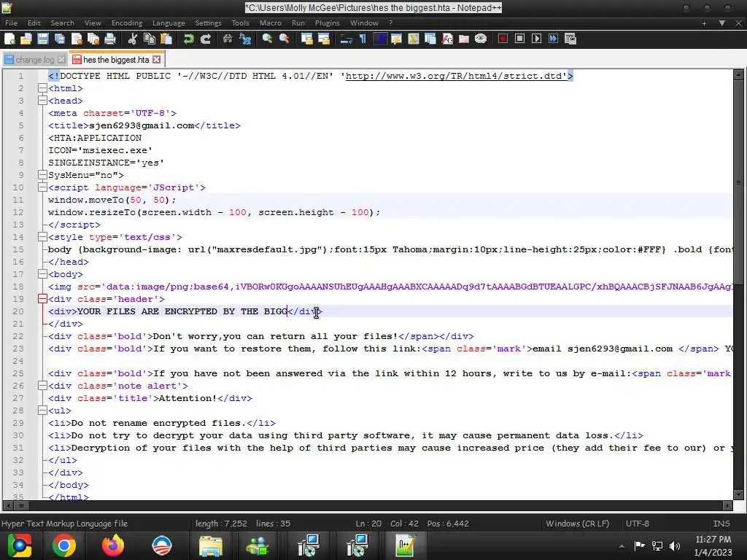747x560 pixels.
Task: Open Folder as Workspace icon
Action: point(463,39)
